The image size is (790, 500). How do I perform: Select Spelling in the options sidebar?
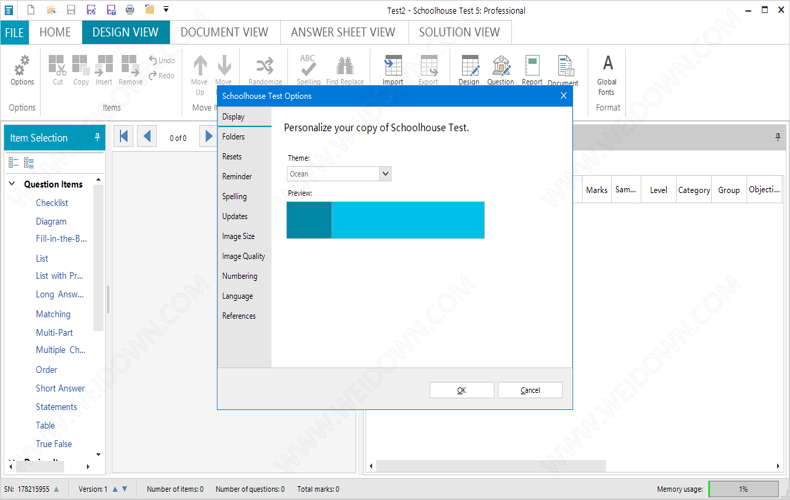click(x=234, y=197)
